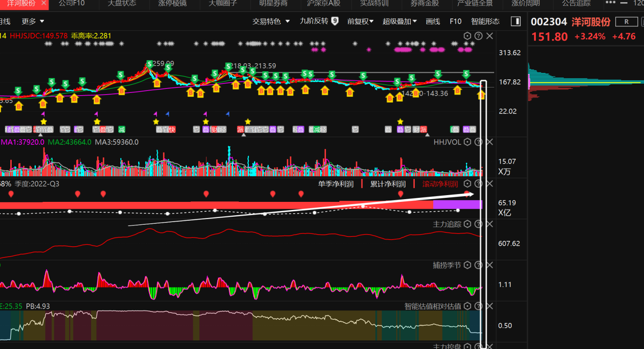Open settings icon of the HHJVOL panel
The height and width of the screenshot is (349, 644).
click(x=467, y=142)
